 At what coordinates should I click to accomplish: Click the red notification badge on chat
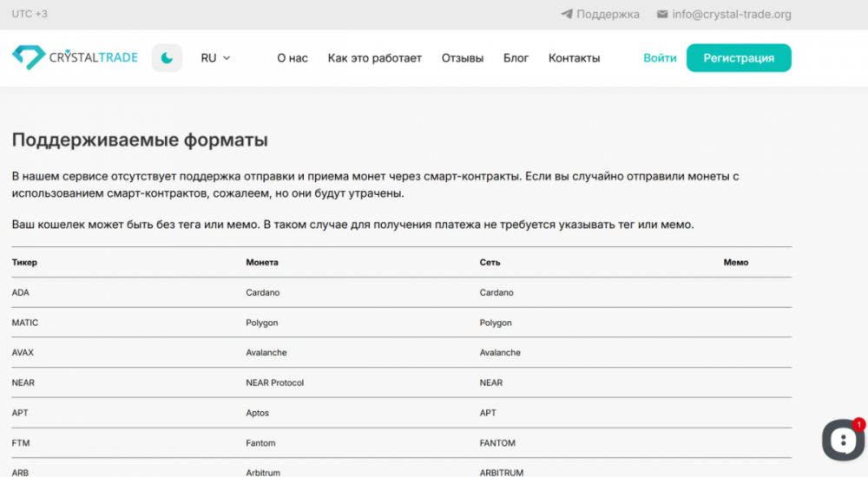pyautogui.click(x=858, y=425)
